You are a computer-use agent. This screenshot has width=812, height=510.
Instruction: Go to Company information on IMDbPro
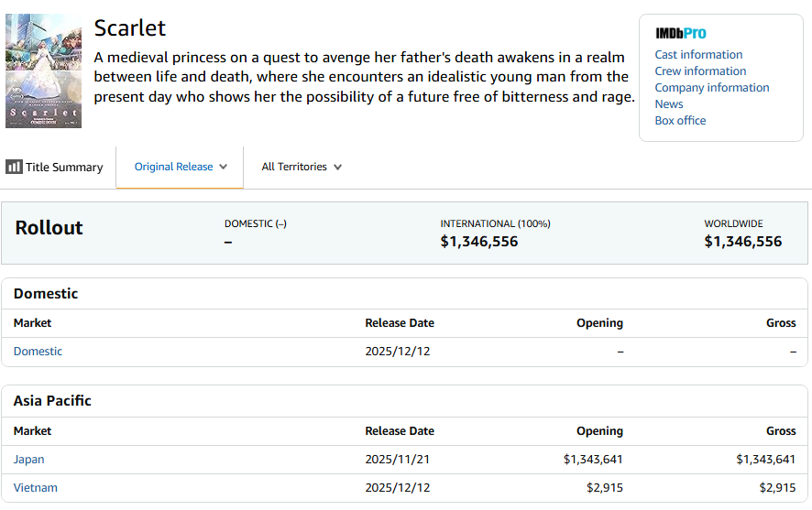click(x=711, y=88)
